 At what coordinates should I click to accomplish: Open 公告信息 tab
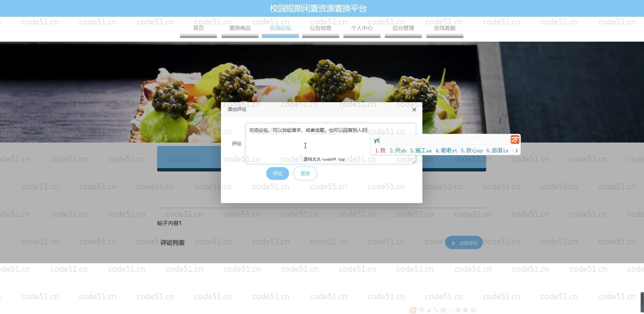pos(320,28)
